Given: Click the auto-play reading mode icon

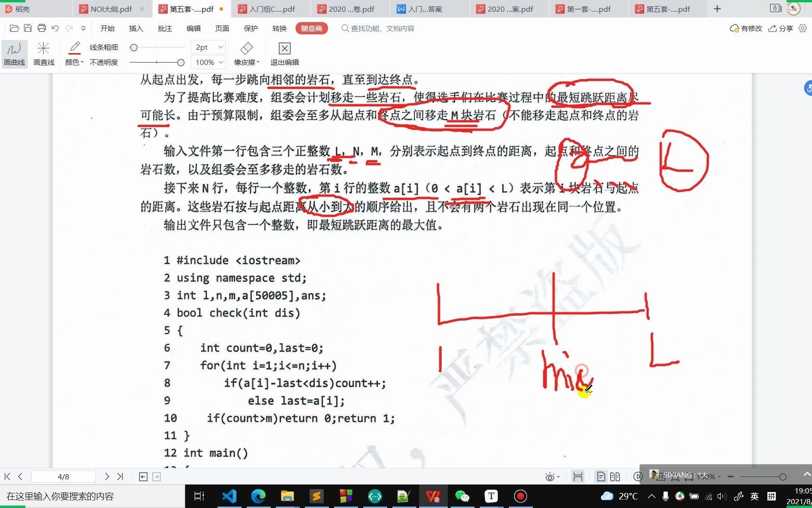Looking at the screenshot, I should coord(638,476).
